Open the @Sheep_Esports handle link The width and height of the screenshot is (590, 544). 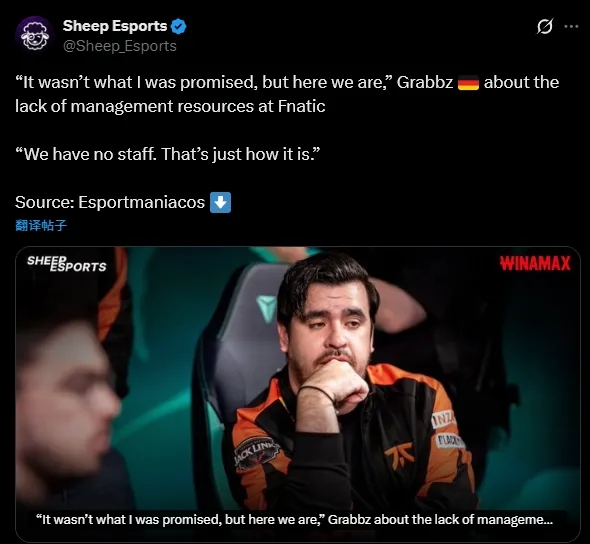(x=120, y=46)
